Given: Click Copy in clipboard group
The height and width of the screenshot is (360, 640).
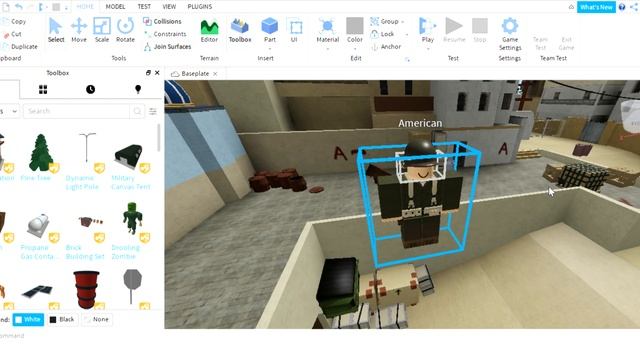Looking at the screenshot, I should point(15,21).
